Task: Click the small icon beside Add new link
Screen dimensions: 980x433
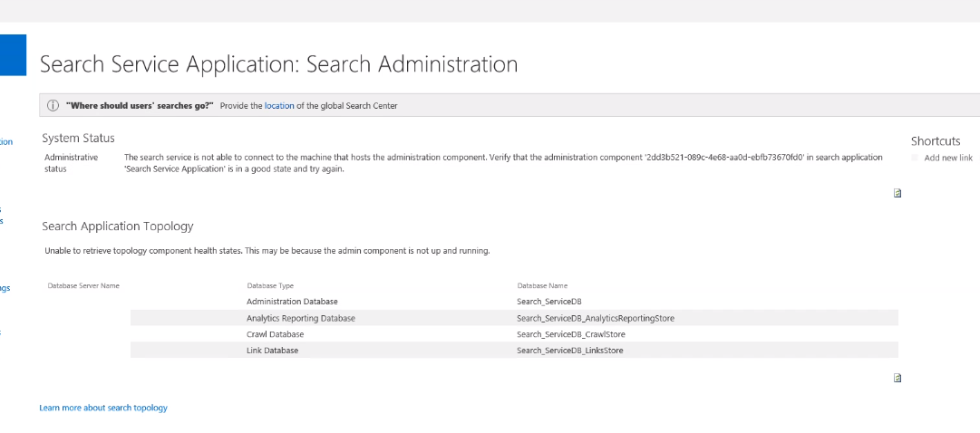Action: (916, 158)
